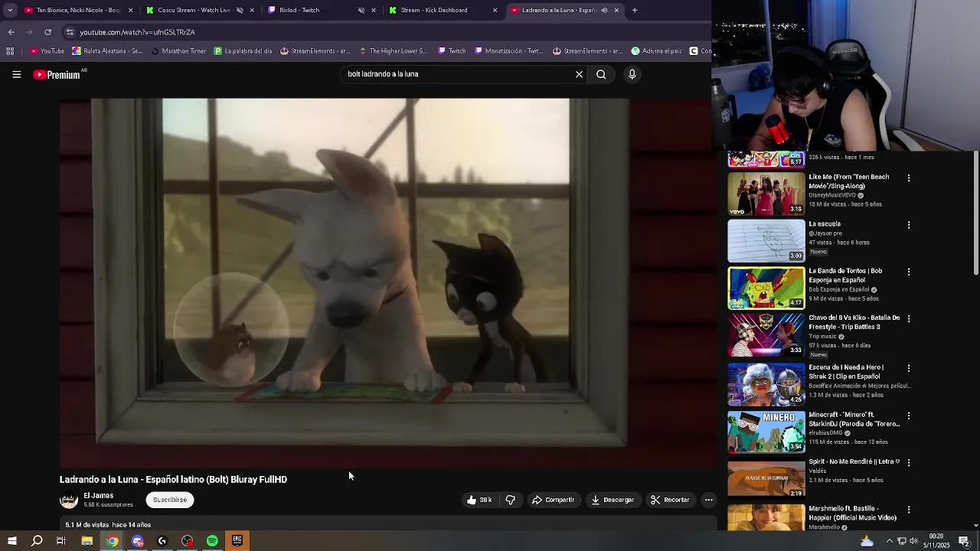Open Logitech G HUB from taskbar
The image size is (980, 551).
click(162, 541)
